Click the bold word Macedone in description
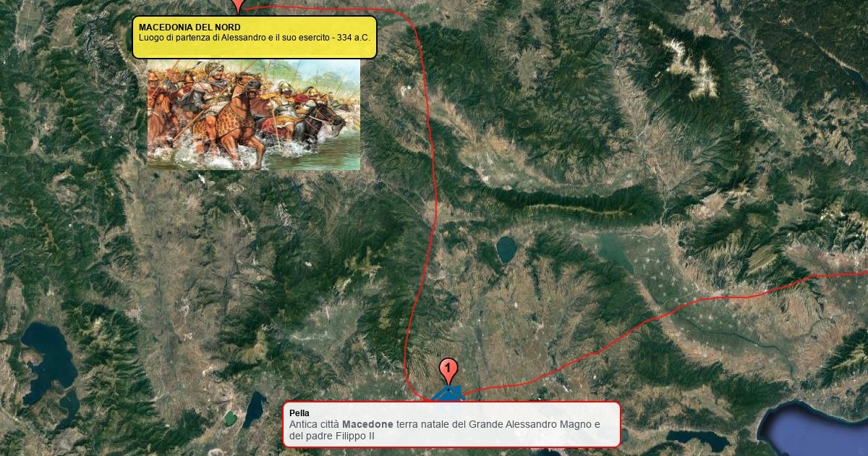The image size is (868, 456). [x=368, y=424]
